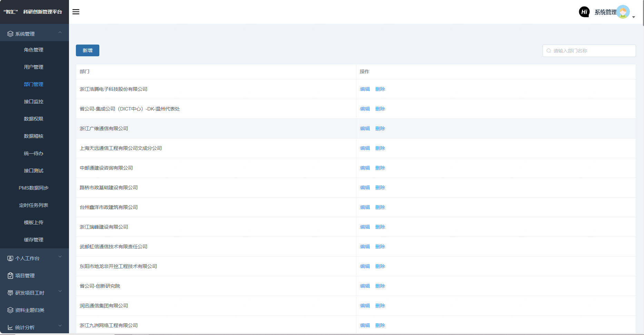The height and width of the screenshot is (335, 644).
Task: Click the 研发项目工时 sidebar icon
Action: [x=10, y=293]
